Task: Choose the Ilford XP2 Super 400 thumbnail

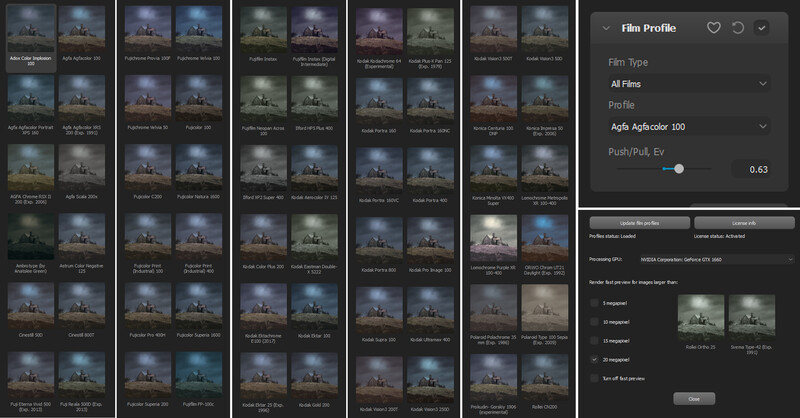Action: tap(263, 169)
